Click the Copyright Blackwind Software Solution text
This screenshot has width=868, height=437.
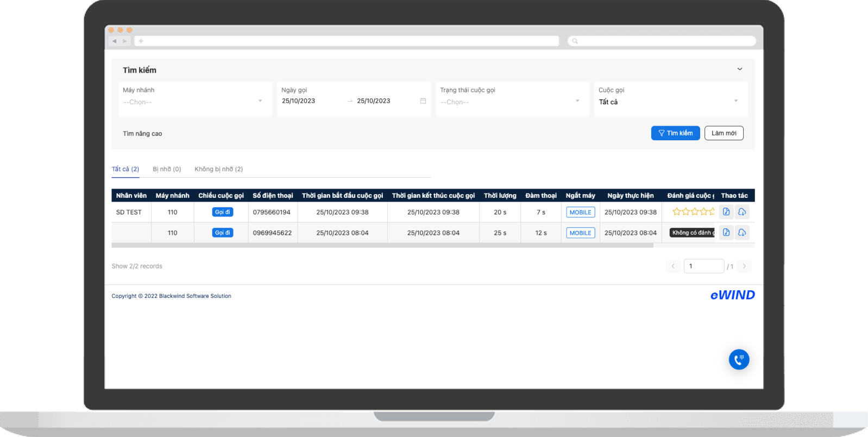click(x=172, y=296)
